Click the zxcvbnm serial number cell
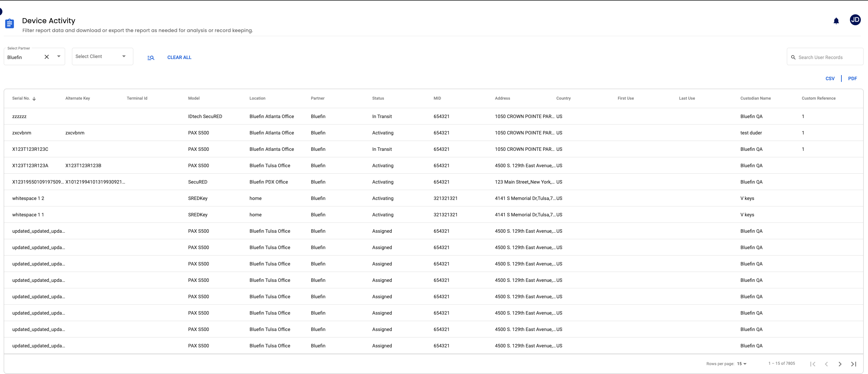 [x=22, y=133]
